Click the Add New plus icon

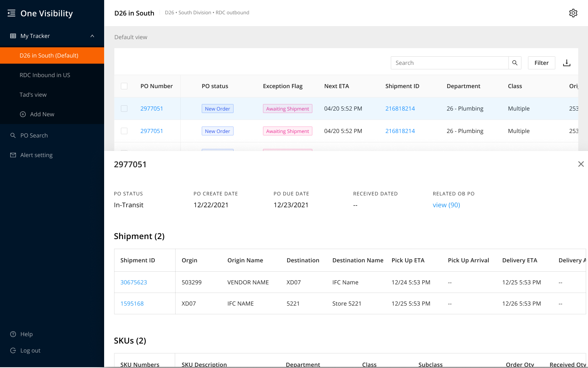[23, 114]
